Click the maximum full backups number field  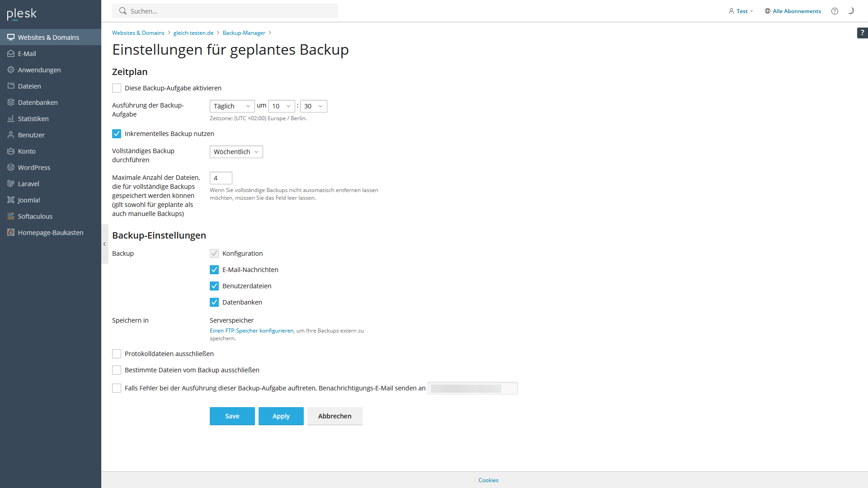(x=221, y=178)
